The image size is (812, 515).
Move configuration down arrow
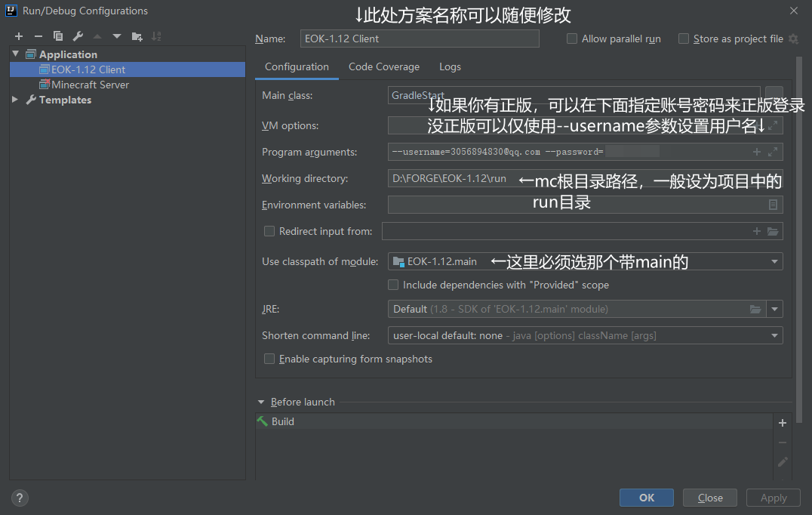pos(117,36)
